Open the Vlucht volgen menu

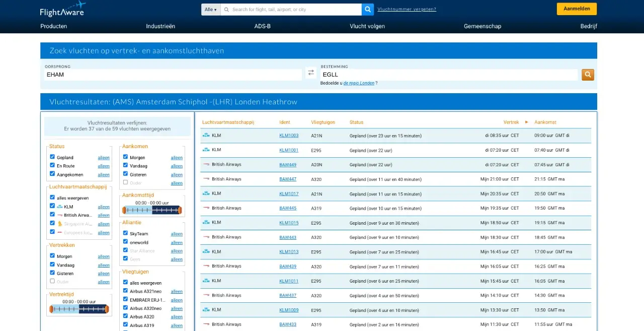point(367,26)
